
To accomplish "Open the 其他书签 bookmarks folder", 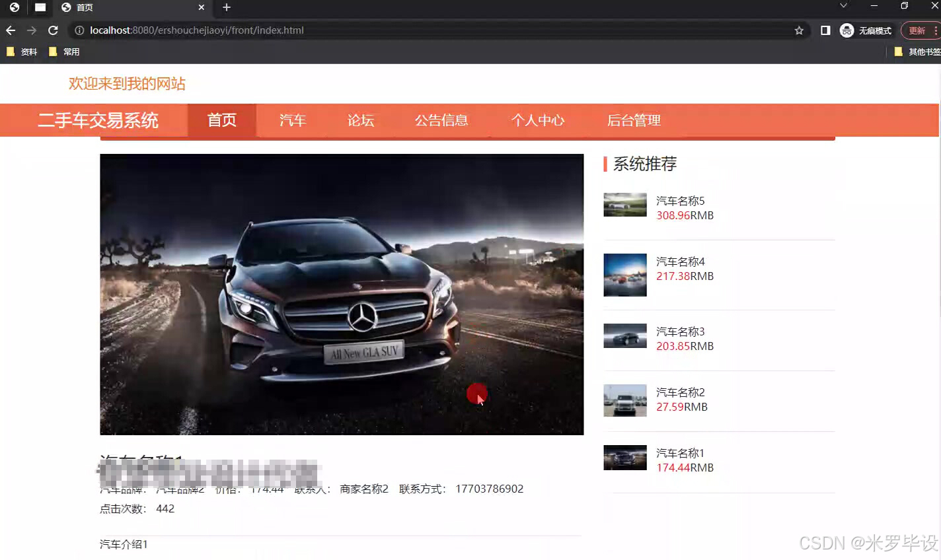I will (x=917, y=52).
